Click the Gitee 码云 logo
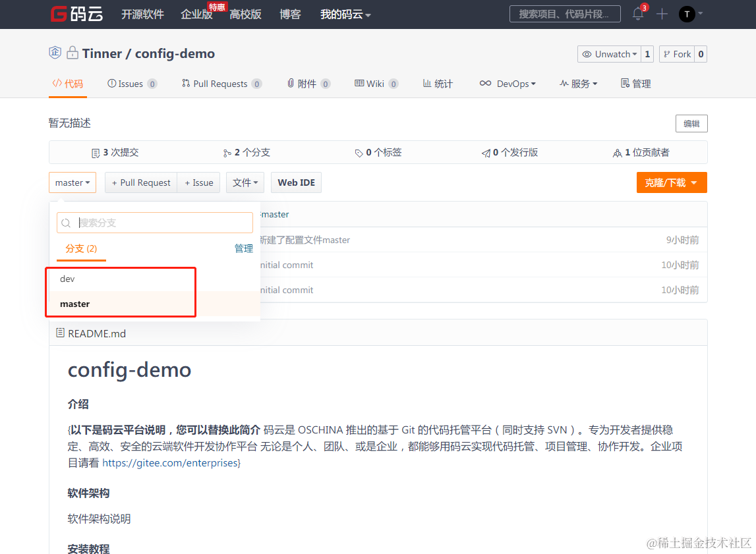 click(x=76, y=14)
